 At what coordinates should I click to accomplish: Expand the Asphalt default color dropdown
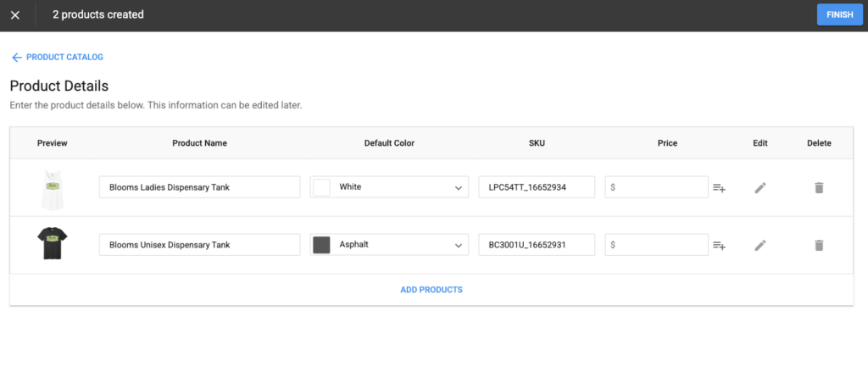pos(389,245)
